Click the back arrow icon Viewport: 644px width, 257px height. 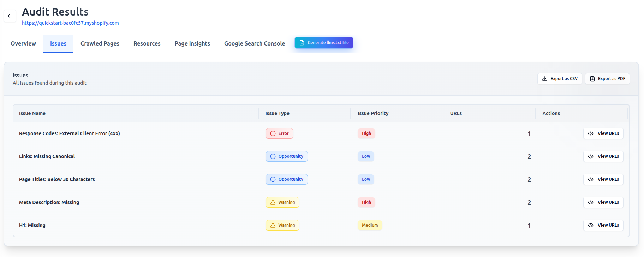10,16
